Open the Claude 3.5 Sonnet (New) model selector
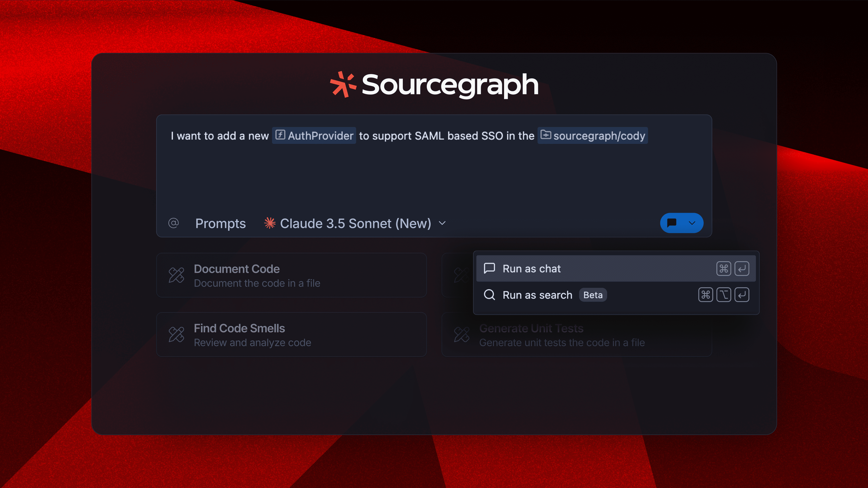868x488 pixels. (356, 224)
